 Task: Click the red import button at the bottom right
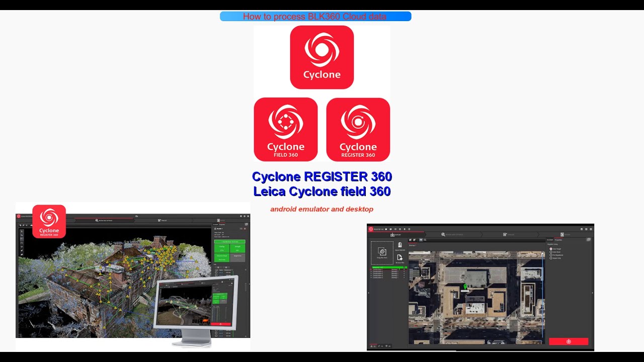[569, 341]
